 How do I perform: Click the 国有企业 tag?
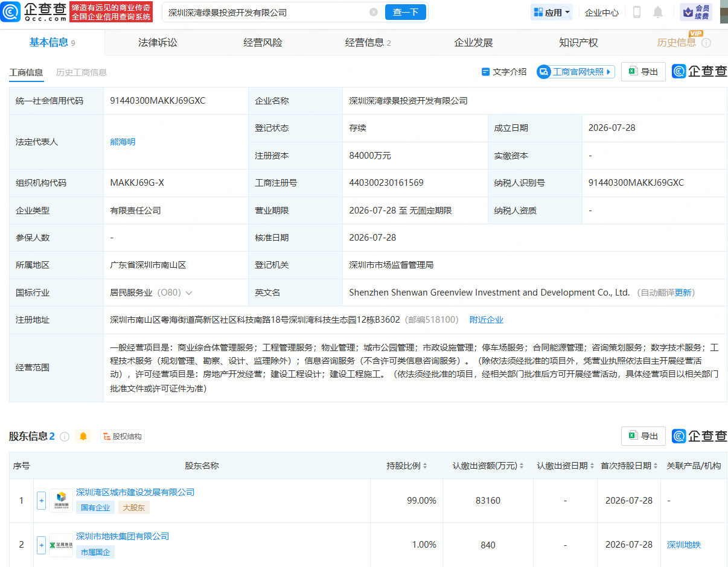pos(95,507)
